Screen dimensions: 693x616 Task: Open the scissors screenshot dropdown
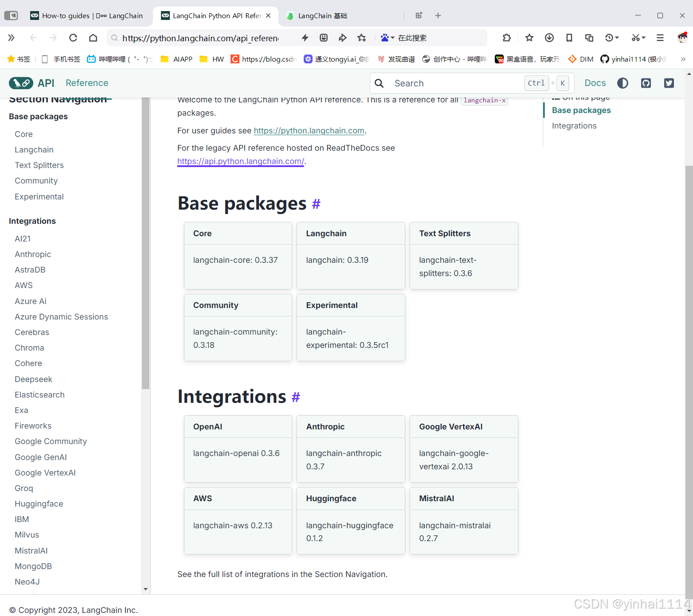tap(638, 38)
